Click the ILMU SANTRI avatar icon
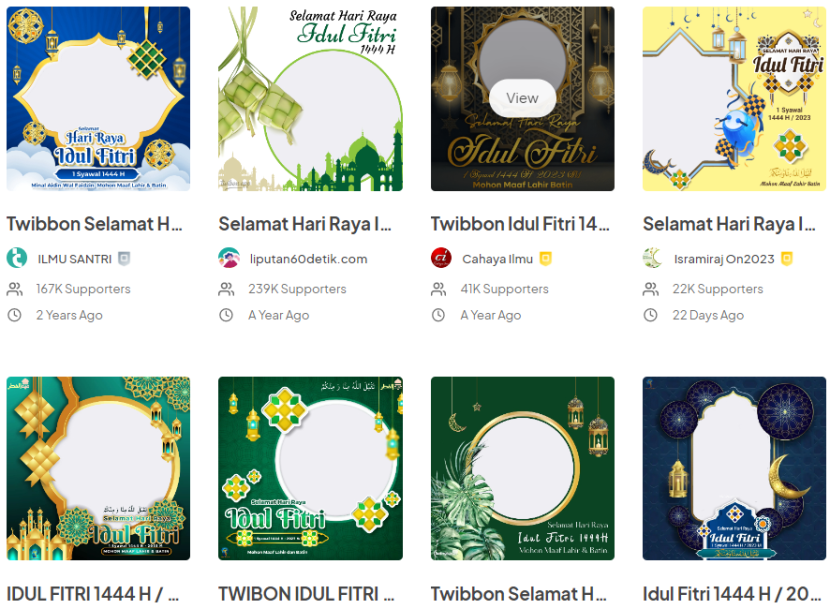Screen dimensions: 830x609 coord(16,258)
